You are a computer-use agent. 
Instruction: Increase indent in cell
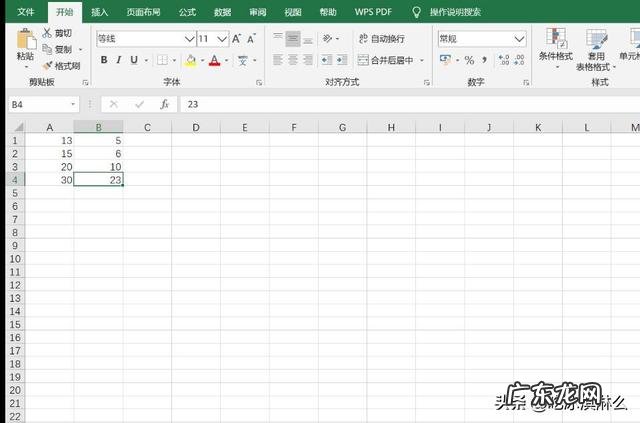click(x=342, y=60)
